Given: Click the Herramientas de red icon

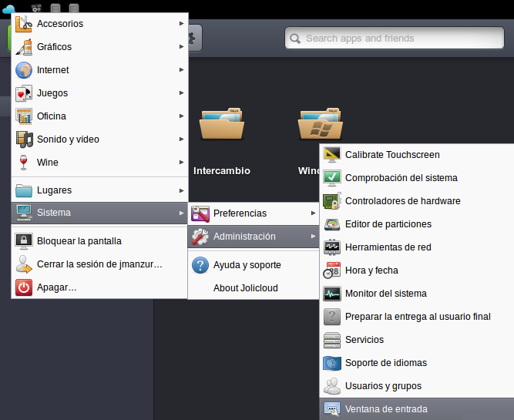Looking at the screenshot, I should pyautogui.click(x=332, y=247).
